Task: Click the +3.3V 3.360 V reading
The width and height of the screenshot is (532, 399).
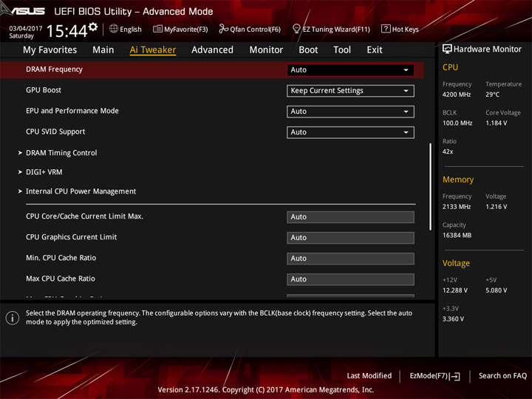Action: 453,319
